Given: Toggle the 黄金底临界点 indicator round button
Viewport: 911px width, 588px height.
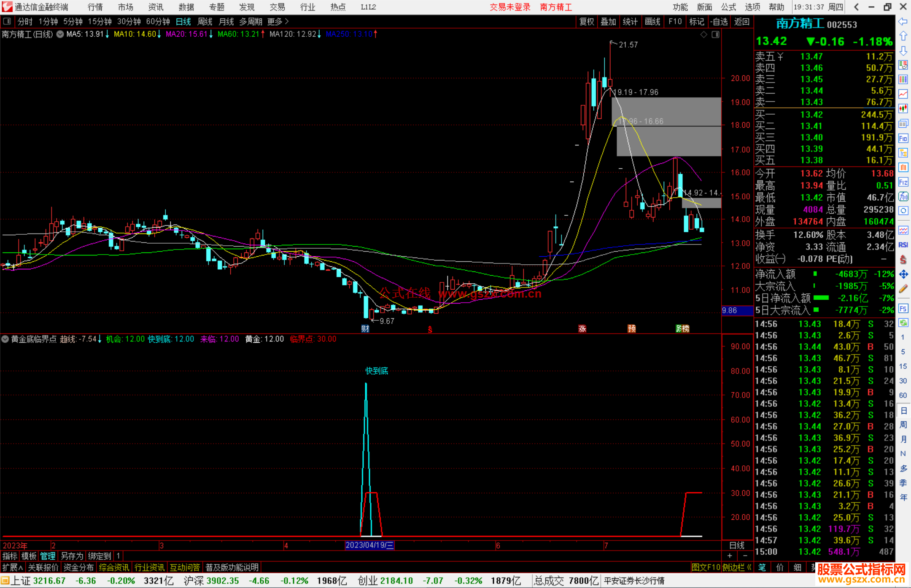Looking at the screenshot, I should (5, 339).
